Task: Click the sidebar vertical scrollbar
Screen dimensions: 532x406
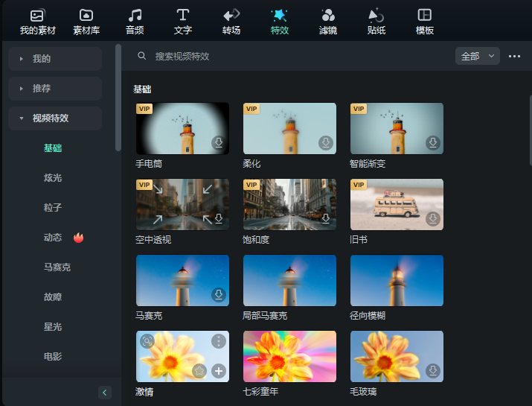Action: coord(118,98)
